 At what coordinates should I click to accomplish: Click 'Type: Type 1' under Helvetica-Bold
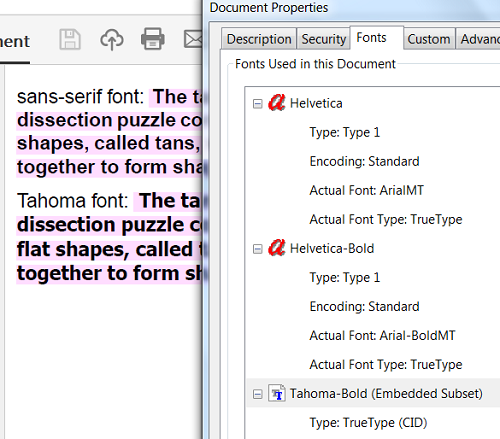click(345, 277)
